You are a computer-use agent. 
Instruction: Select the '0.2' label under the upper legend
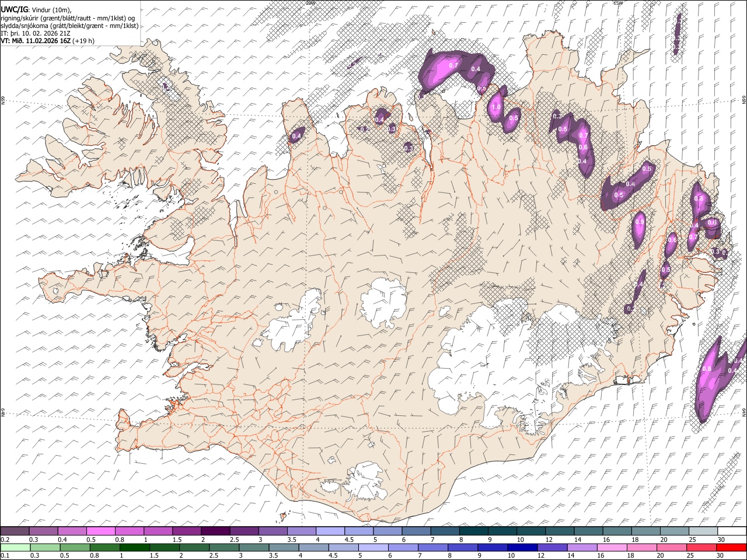pyautogui.click(x=5, y=540)
